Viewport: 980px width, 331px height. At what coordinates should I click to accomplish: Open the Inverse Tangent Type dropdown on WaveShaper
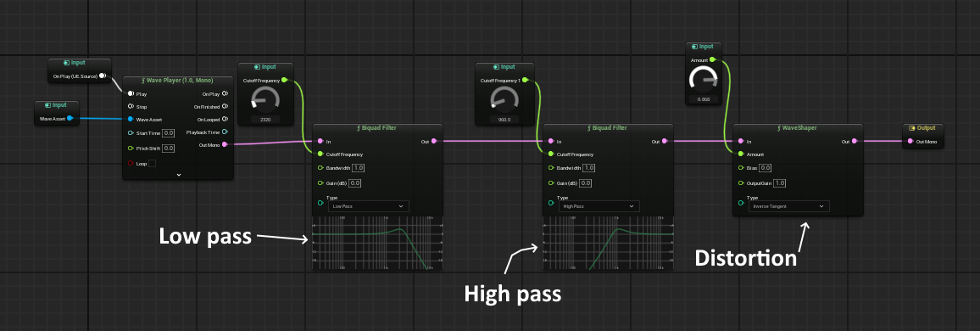click(x=788, y=206)
